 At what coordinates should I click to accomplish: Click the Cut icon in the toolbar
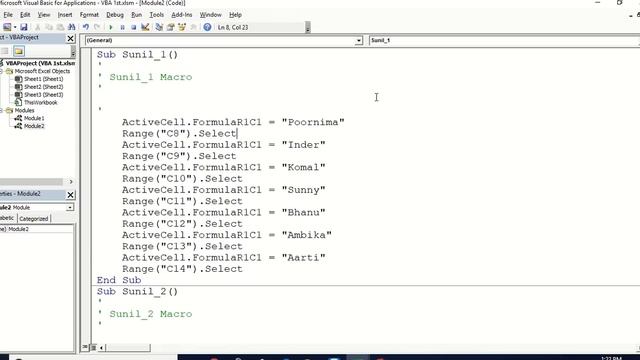[x=38, y=27]
